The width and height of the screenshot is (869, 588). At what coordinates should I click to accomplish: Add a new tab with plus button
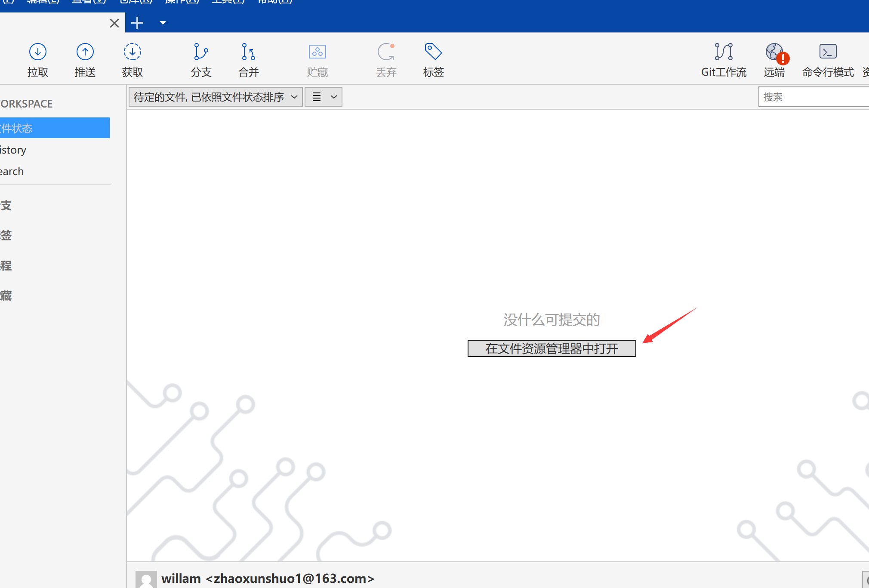pos(137,23)
